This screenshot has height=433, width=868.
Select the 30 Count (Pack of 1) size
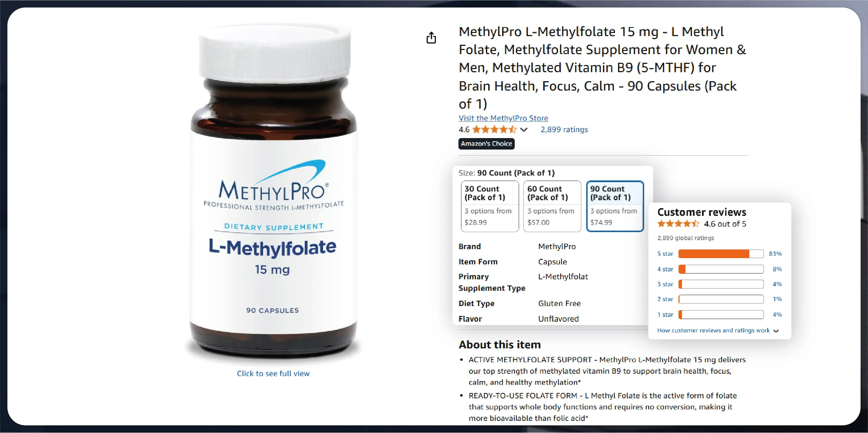point(490,206)
